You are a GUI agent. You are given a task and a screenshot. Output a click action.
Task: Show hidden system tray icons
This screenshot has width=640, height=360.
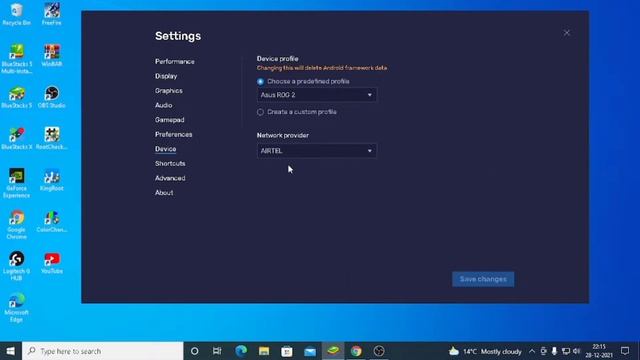(532, 351)
